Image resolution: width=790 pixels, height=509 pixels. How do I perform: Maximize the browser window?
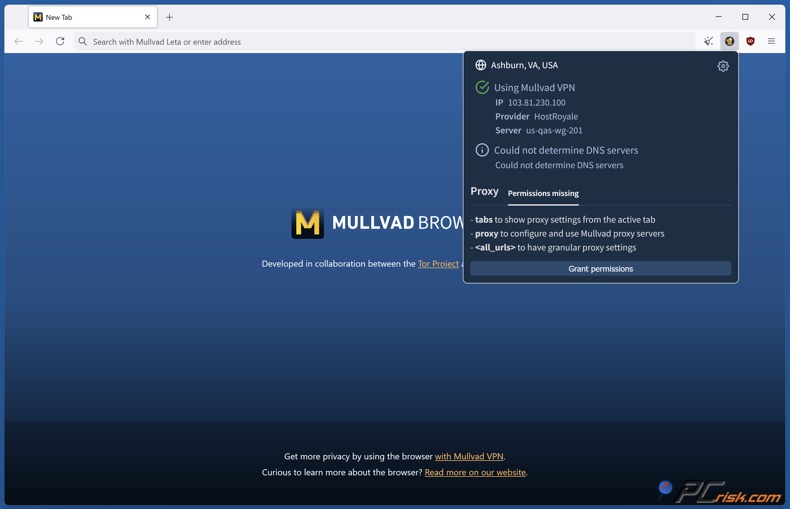[x=745, y=17]
